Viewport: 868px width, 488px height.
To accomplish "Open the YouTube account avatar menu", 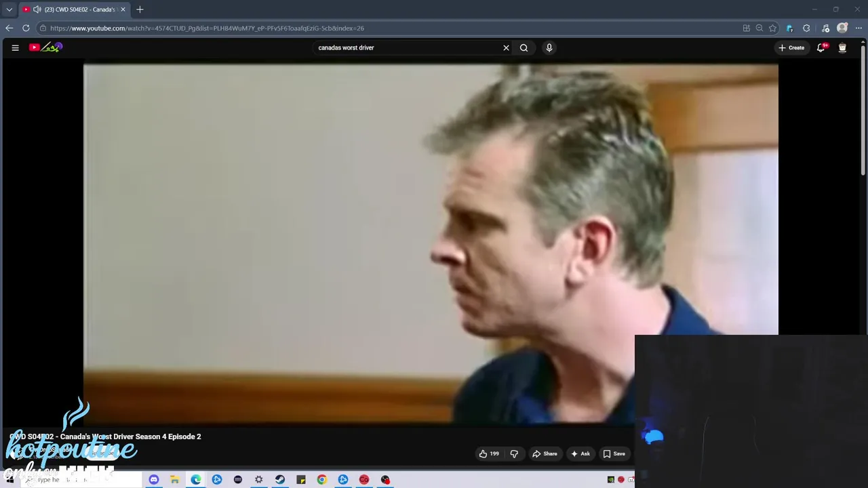I will click(x=842, y=47).
